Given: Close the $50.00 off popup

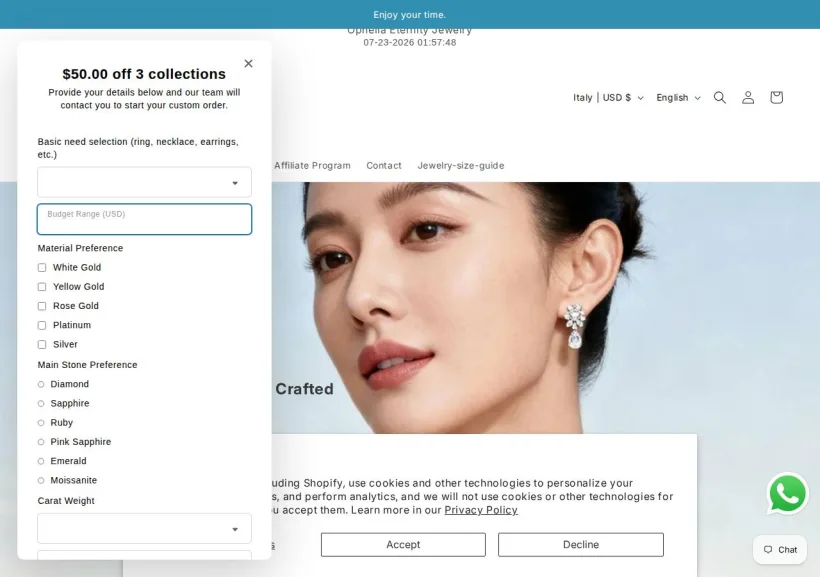Looking at the screenshot, I should [248, 63].
